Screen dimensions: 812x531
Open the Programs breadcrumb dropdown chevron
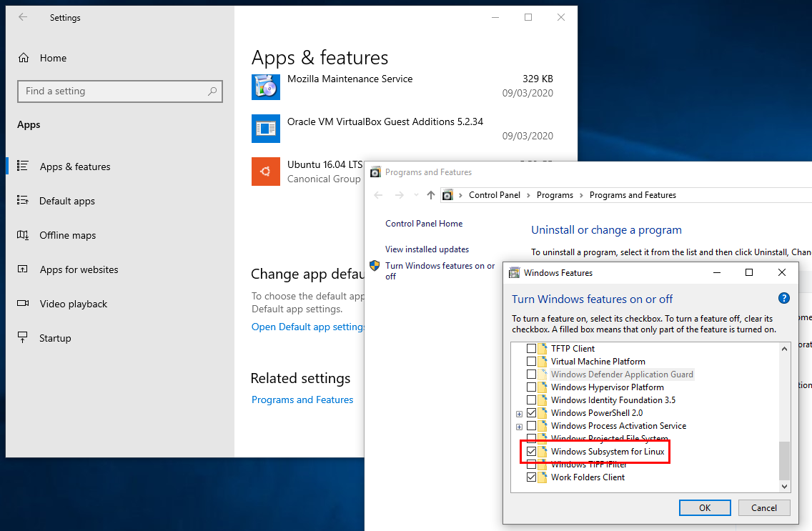(581, 195)
